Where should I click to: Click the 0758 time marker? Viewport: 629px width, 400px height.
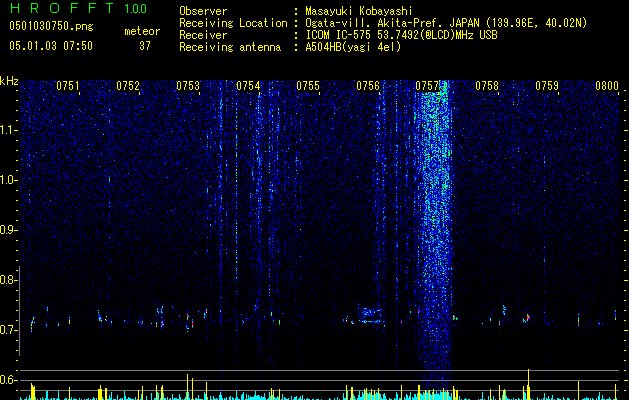(x=487, y=86)
